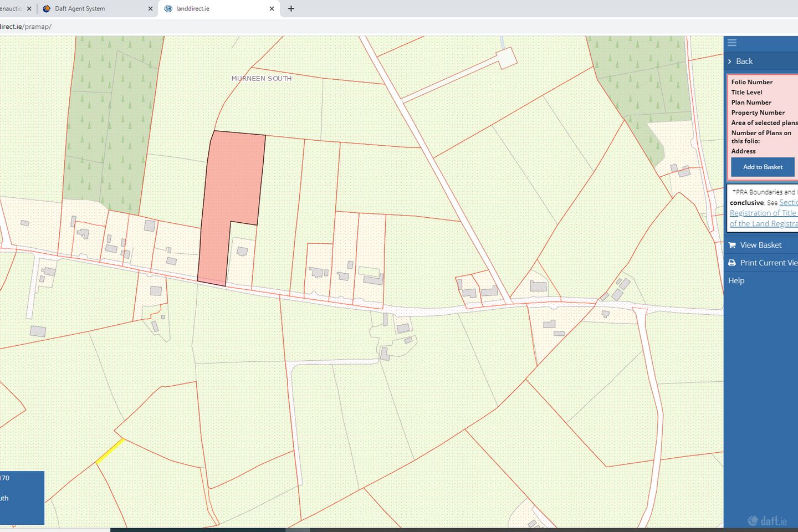Click the Add to Basket button
Screen dimensions: 798x532
pyautogui.click(x=762, y=167)
